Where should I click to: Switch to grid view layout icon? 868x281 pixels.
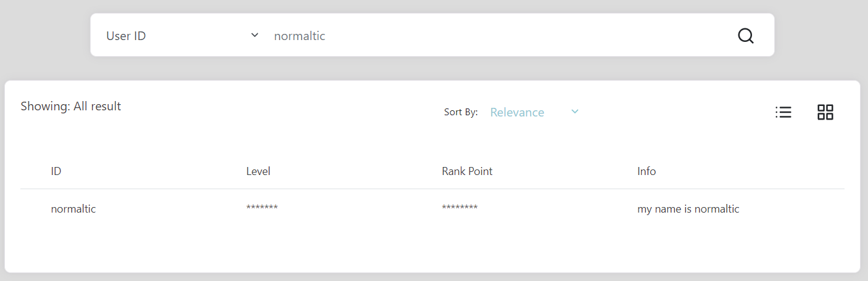825,112
